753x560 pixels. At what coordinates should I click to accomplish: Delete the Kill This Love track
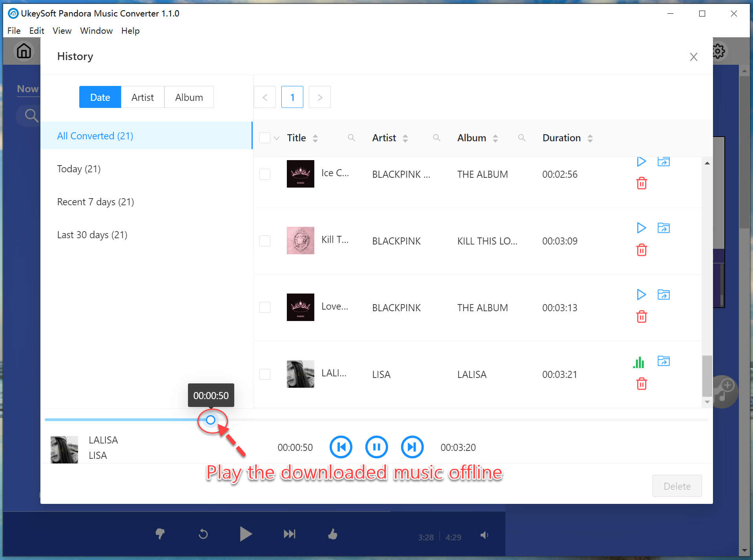click(x=642, y=250)
